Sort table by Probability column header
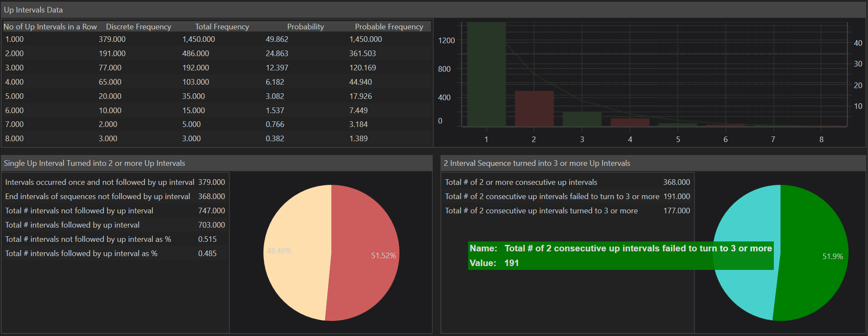 pos(305,27)
